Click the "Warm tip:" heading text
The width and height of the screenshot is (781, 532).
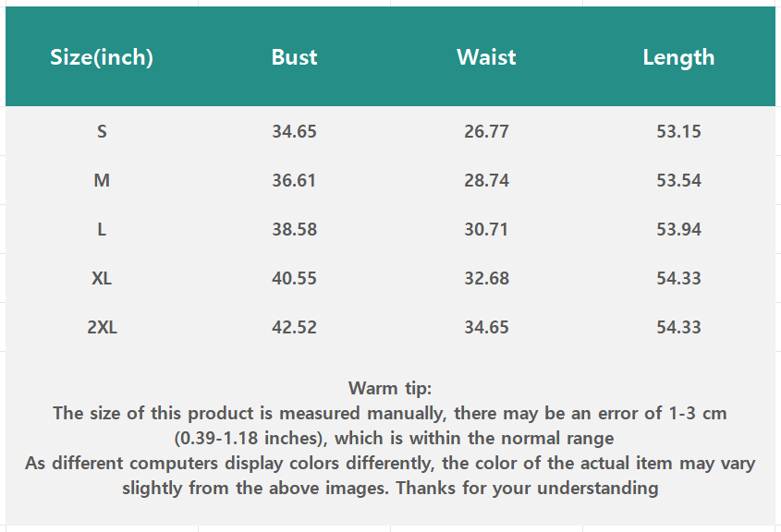click(x=390, y=388)
